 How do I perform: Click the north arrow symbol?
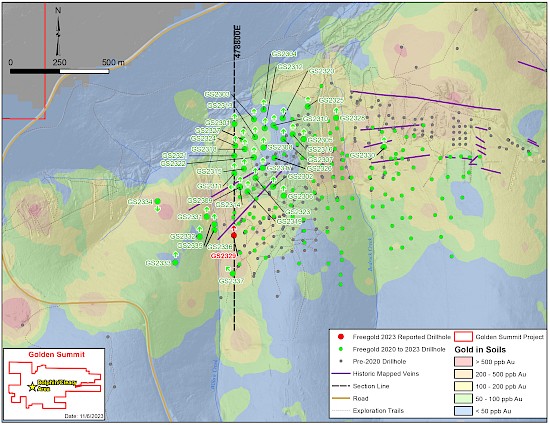click(58, 31)
